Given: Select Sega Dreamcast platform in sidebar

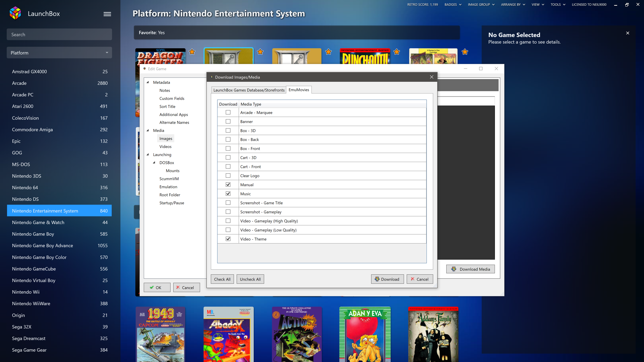Looking at the screenshot, I should pyautogui.click(x=59, y=338).
